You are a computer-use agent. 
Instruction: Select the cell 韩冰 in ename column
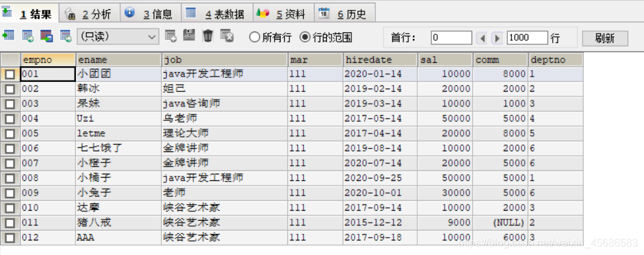pos(119,89)
